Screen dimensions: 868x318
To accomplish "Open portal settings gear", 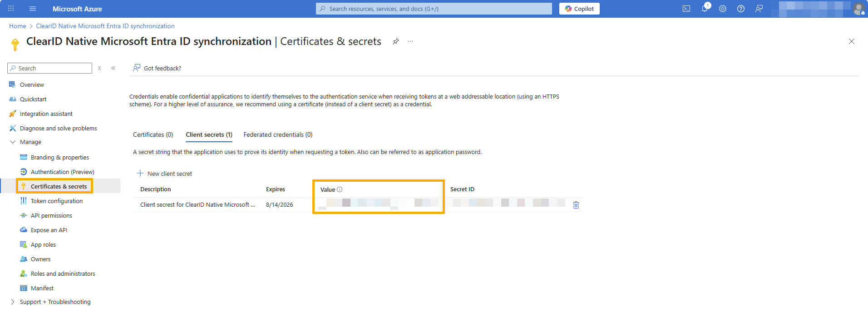I will click(723, 9).
